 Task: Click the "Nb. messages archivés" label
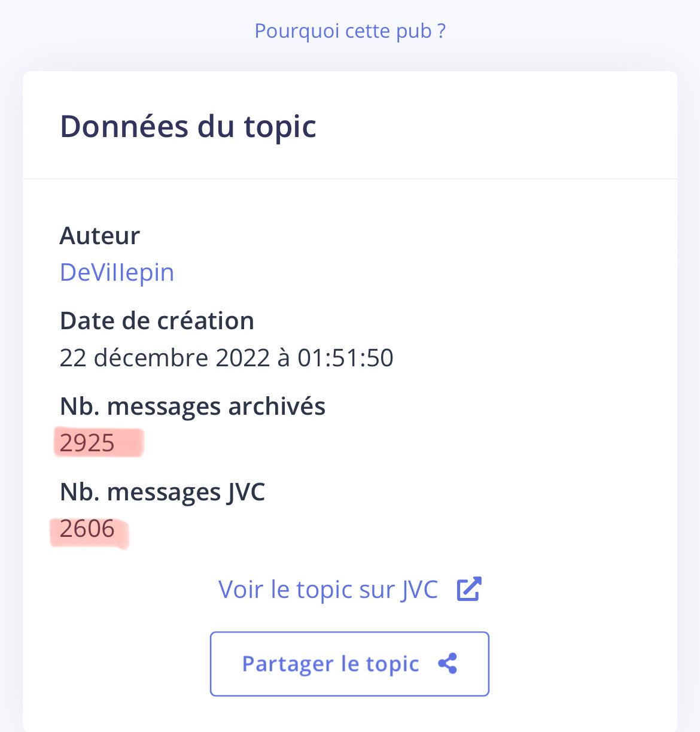[193, 406]
